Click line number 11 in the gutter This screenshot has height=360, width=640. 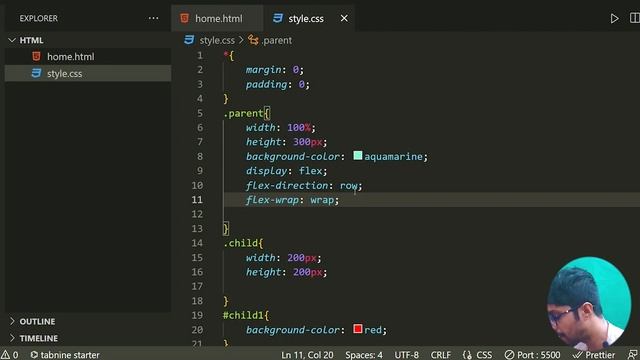[x=197, y=200]
